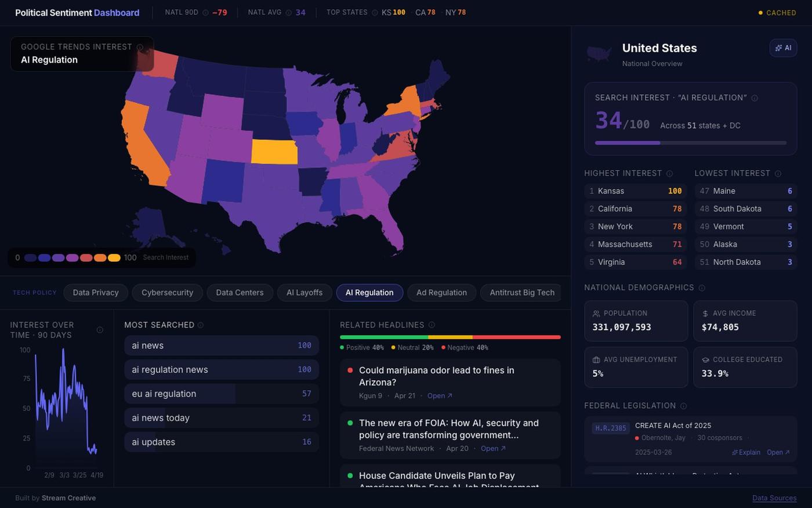
Task: Select Kansas in the Highest Interest list
Action: (636, 191)
